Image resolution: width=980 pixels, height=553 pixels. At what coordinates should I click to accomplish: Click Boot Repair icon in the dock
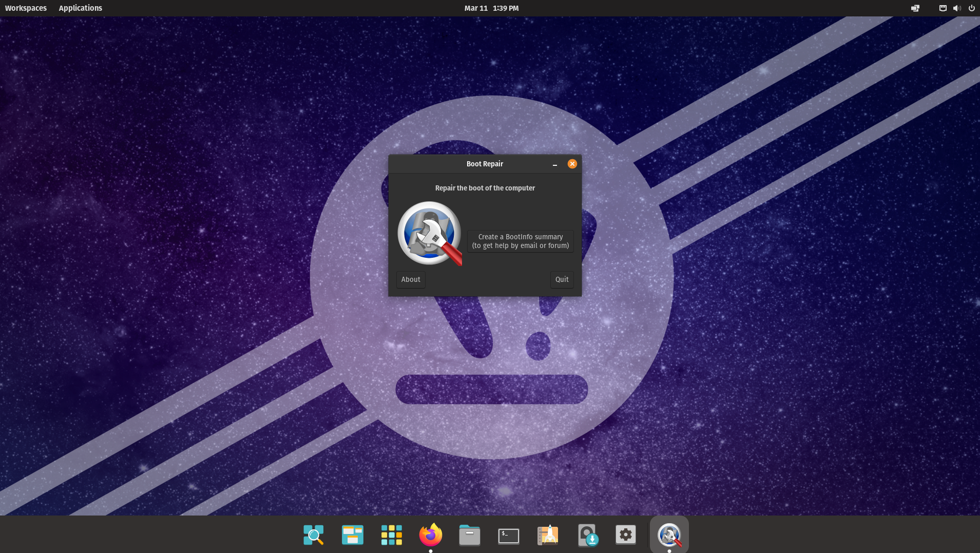669,535
